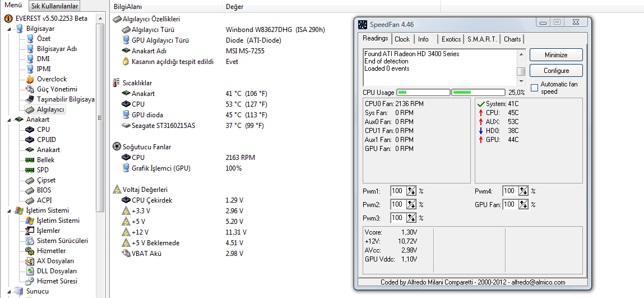
Task: Click the SpeedFan log scrollbar down arrow
Action: point(521,81)
